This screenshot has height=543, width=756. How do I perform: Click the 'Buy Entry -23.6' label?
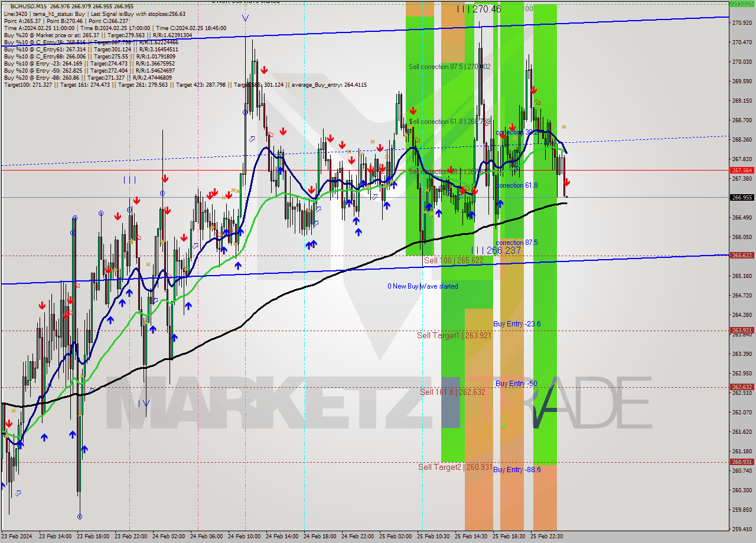(517, 324)
